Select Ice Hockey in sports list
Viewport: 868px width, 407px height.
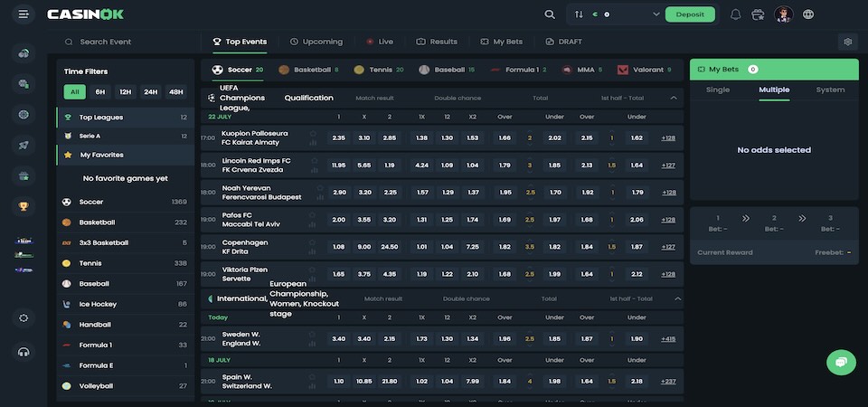pos(126,304)
